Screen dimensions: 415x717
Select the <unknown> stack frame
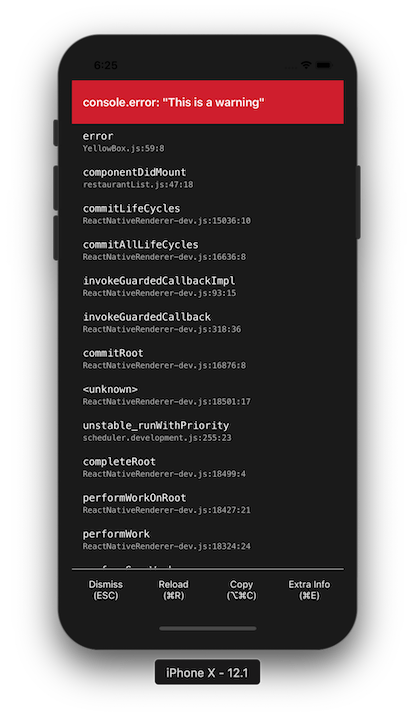click(208, 395)
